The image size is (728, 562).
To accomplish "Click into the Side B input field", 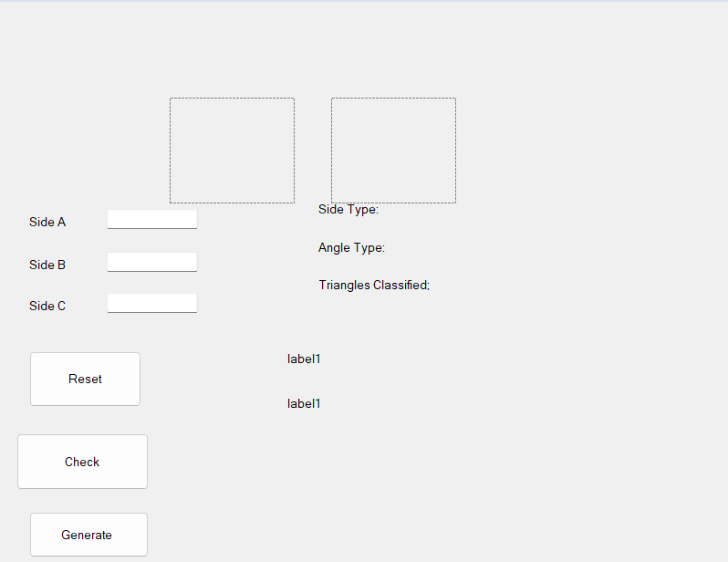I will point(152,262).
